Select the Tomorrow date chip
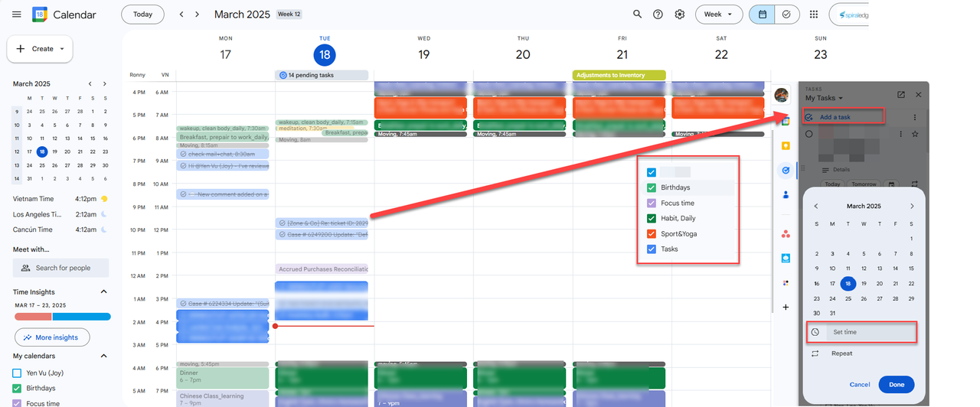This screenshot has height=407, width=980. 864,184
